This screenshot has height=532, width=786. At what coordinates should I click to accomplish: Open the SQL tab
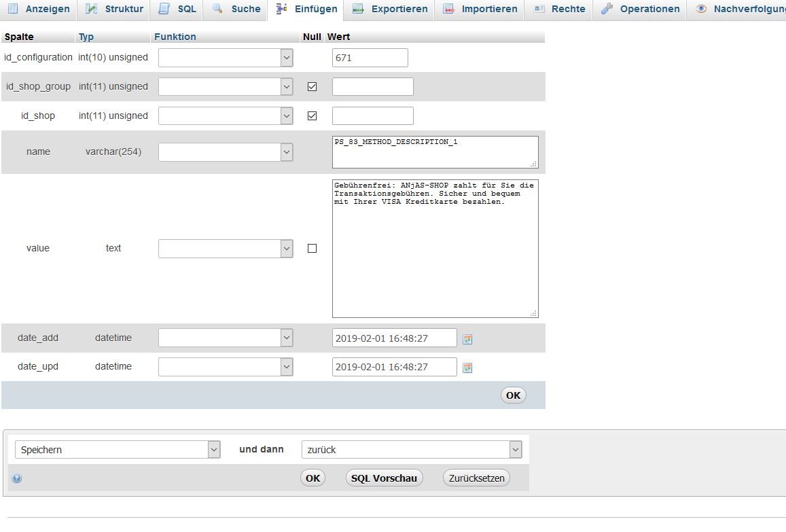pos(177,9)
